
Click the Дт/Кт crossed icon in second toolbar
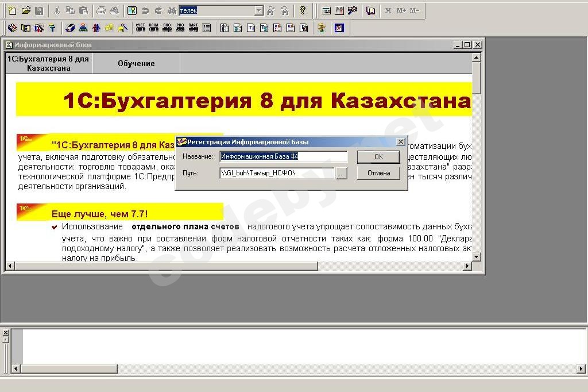(x=39, y=28)
